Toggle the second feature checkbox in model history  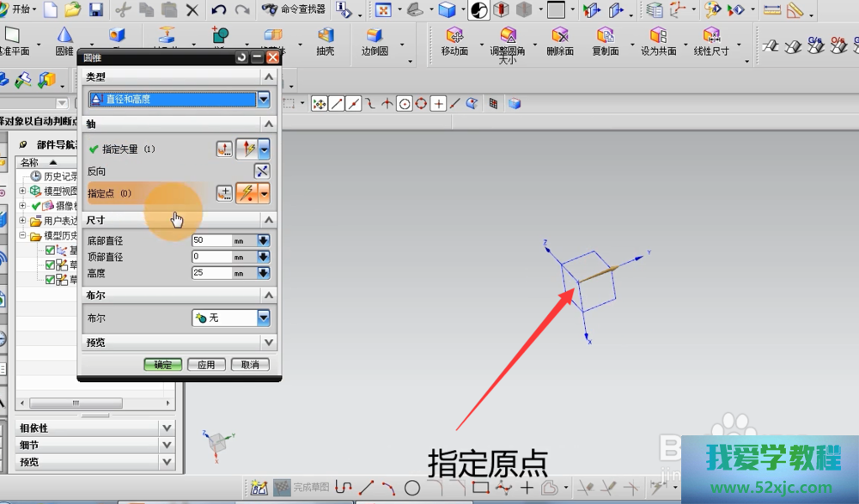[51, 265]
